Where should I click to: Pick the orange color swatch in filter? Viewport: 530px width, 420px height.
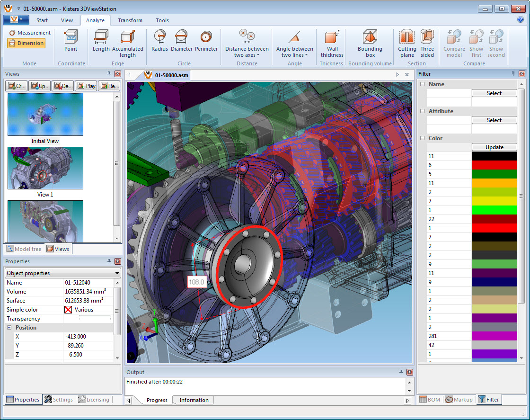[x=494, y=183]
